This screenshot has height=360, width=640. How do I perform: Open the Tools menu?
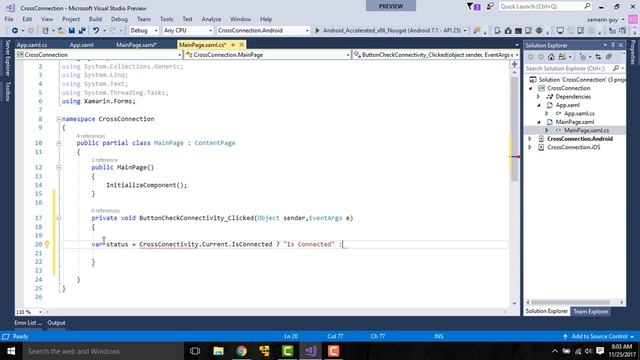pos(166,19)
